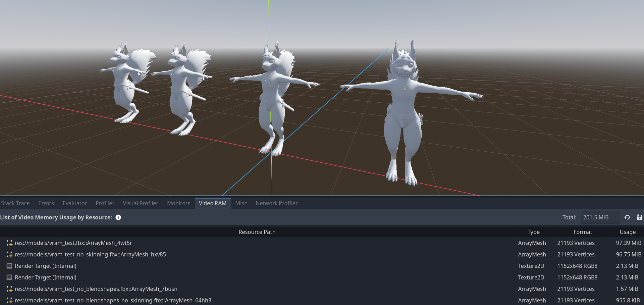Screen dimensions: 644x305
Task: Open the Evaluator tab
Action: coord(74,203)
